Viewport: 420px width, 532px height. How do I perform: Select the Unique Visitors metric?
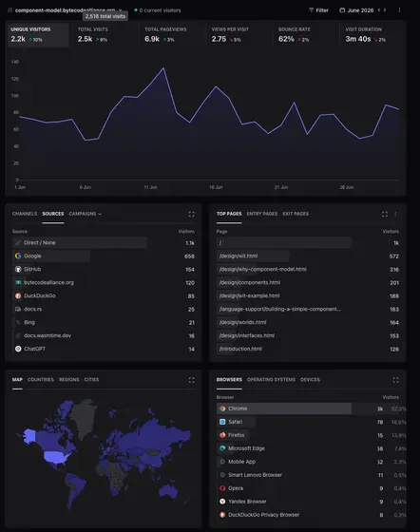38,34
